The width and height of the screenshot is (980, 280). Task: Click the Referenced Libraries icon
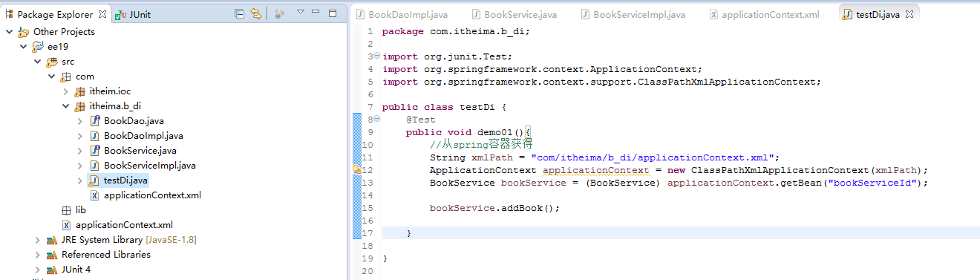52,255
